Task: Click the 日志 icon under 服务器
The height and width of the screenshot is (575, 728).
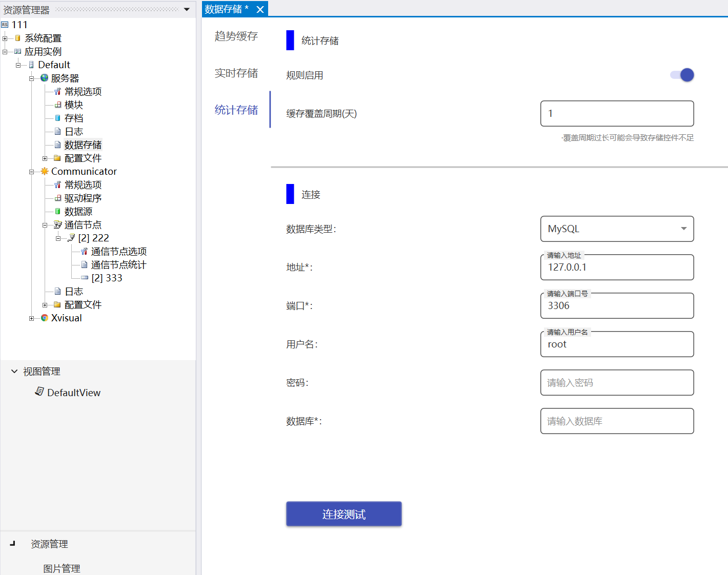Action: tap(58, 131)
